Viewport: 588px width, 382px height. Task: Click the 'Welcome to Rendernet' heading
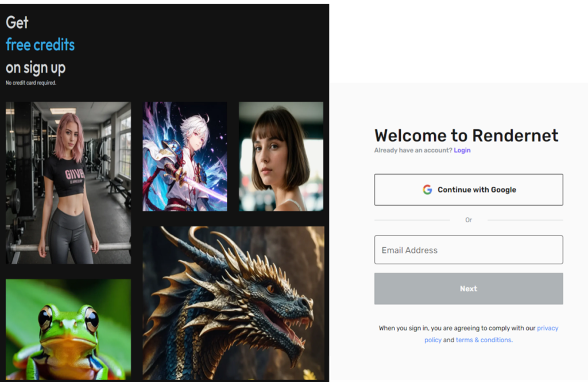click(x=466, y=136)
